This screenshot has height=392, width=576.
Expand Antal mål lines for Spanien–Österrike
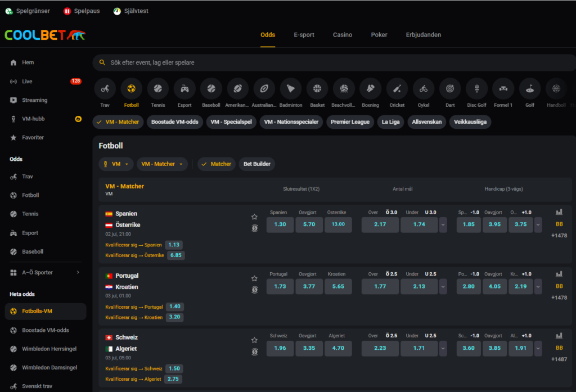(443, 224)
